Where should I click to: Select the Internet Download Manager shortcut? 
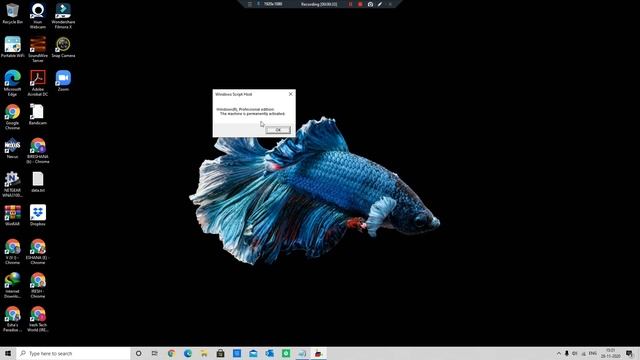12,285
